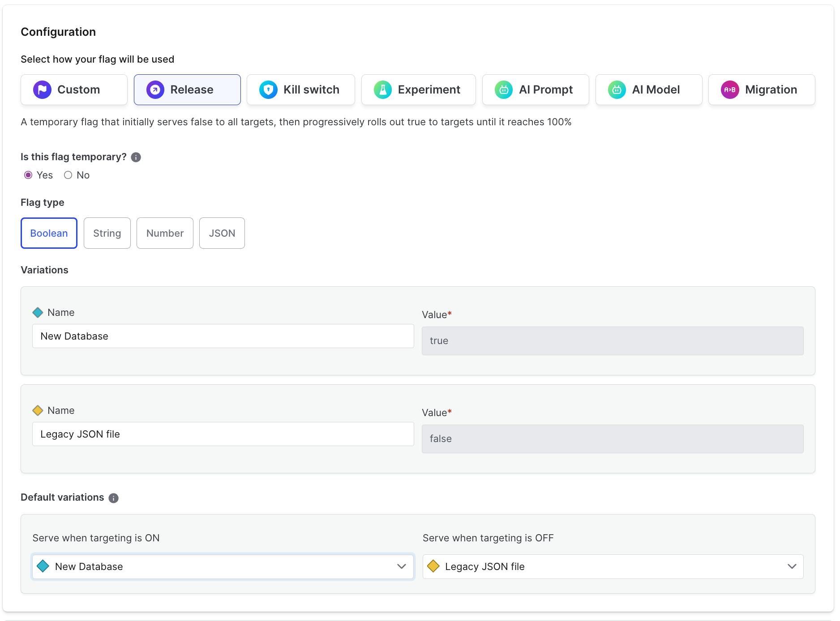Image resolution: width=840 pixels, height=621 pixels.
Task: Click the Kill switch shield icon
Action: (x=268, y=90)
